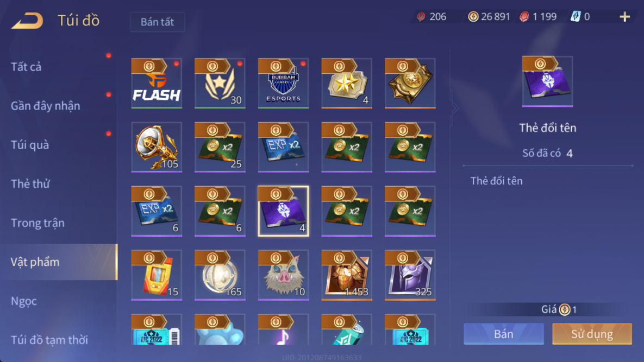Select the Buriram Esports badge item
644x362 pixels.
283,83
